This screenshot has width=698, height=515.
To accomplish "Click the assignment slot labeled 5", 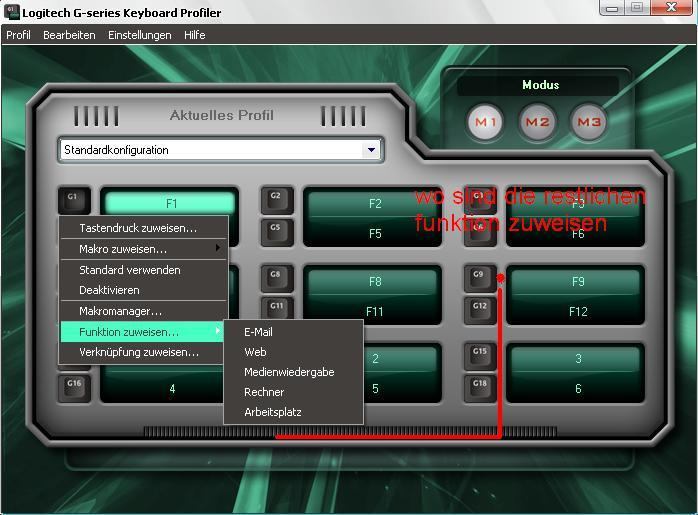I will tap(403, 388).
